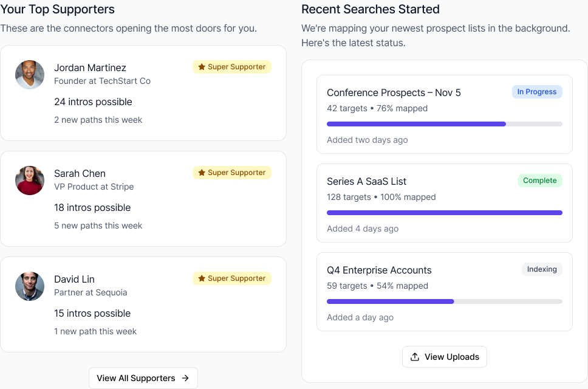Click the progress bar under Conference Prospects
The width and height of the screenshot is (588, 389).
tap(444, 123)
